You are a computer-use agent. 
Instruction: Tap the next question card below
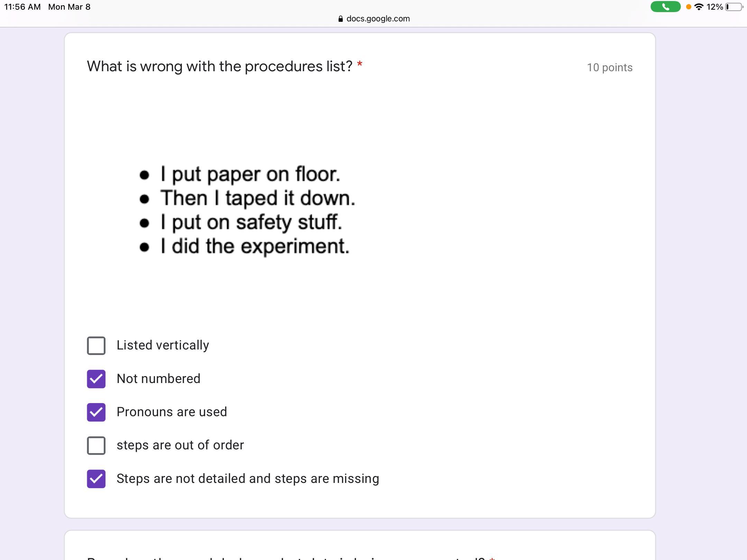[x=360, y=545]
